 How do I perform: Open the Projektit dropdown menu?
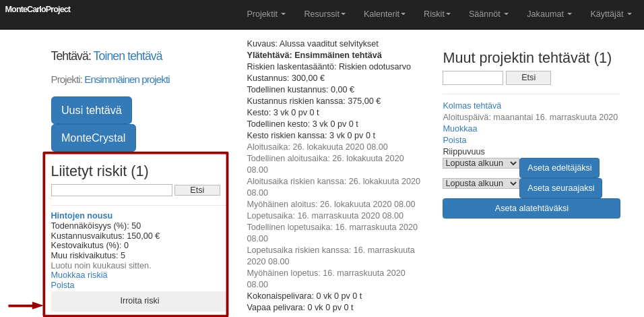click(266, 13)
